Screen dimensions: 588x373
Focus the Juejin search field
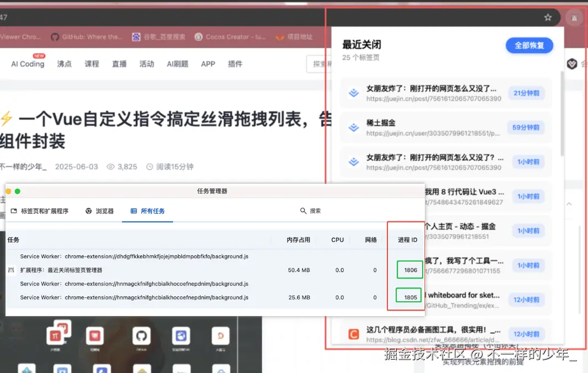coord(319,64)
